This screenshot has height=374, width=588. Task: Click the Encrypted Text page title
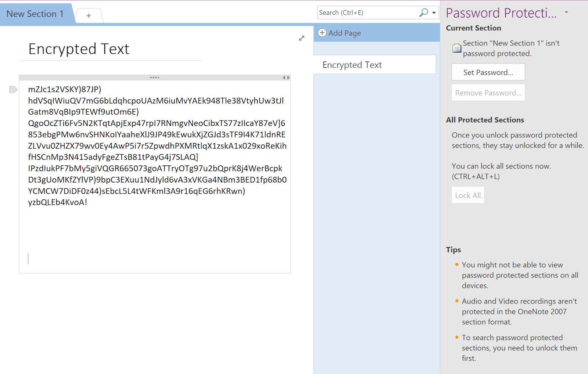point(79,49)
